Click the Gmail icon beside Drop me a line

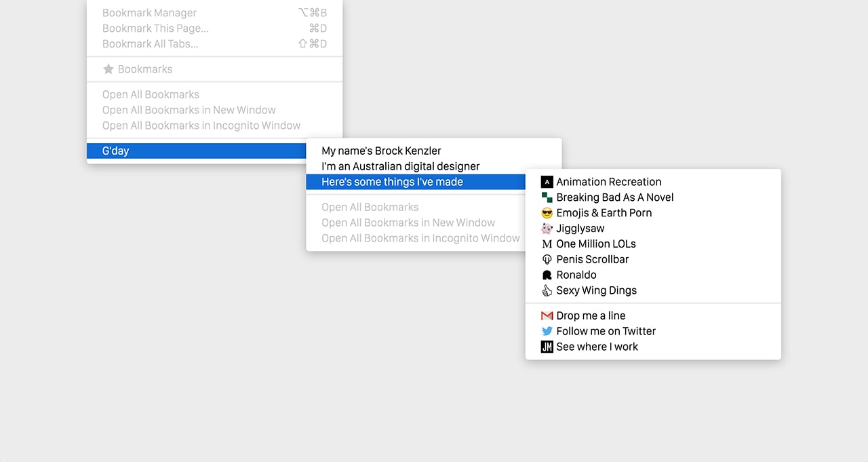tap(547, 315)
